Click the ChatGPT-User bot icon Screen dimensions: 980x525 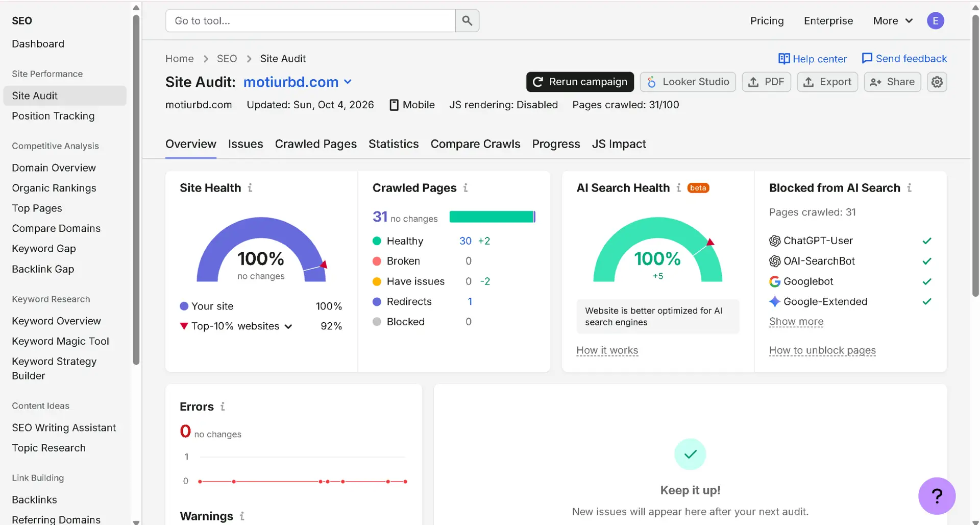coord(775,241)
